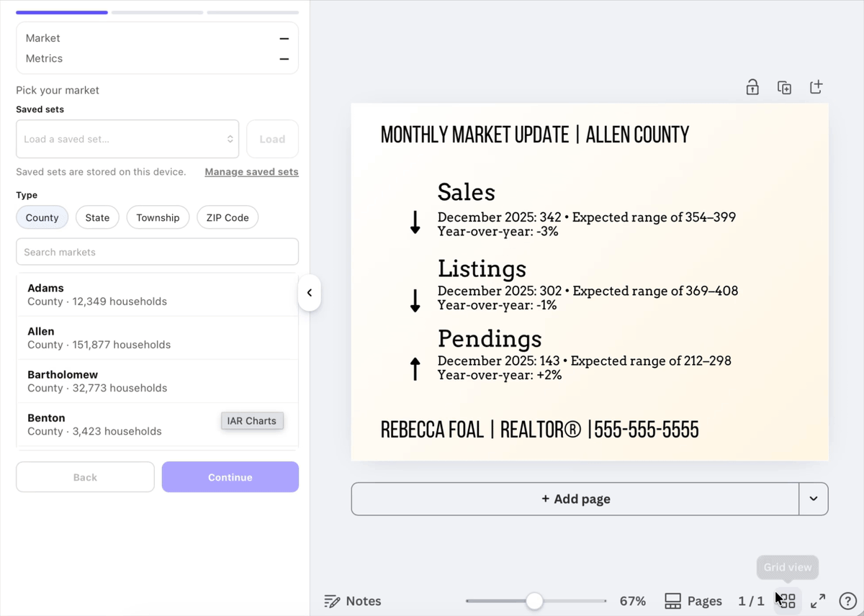Select the State market type
The height and width of the screenshot is (616, 864).
(97, 217)
